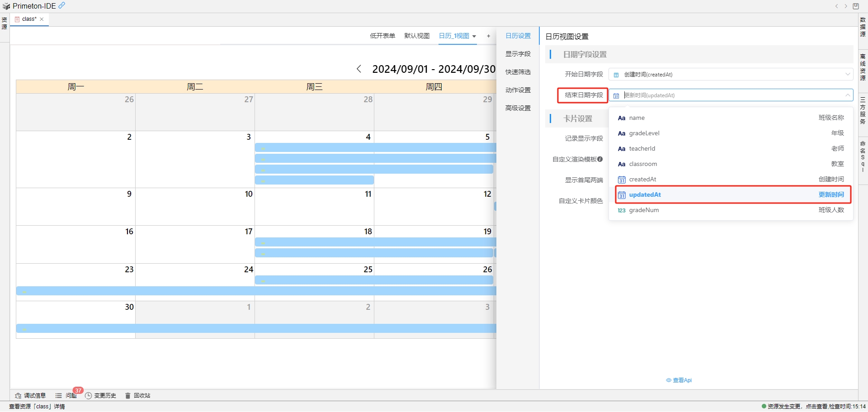Click the 查看Api link
Image resolution: width=868 pixels, height=412 pixels.
click(x=679, y=380)
